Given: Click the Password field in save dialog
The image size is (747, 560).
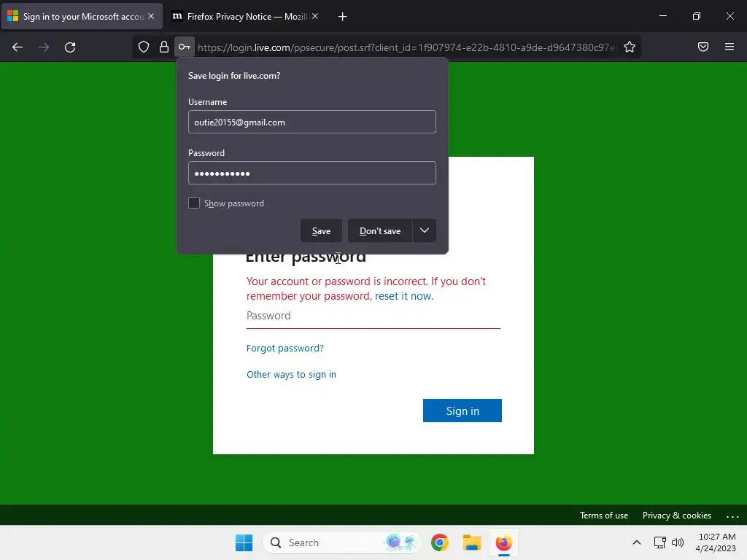Looking at the screenshot, I should pyautogui.click(x=312, y=173).
